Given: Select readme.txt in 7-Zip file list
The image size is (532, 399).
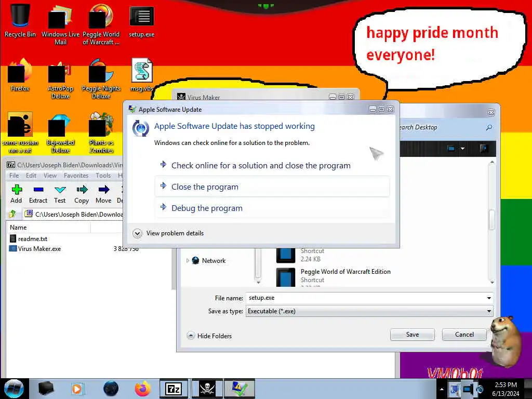Looking at the screenshot, I should [x=29, y=238].
